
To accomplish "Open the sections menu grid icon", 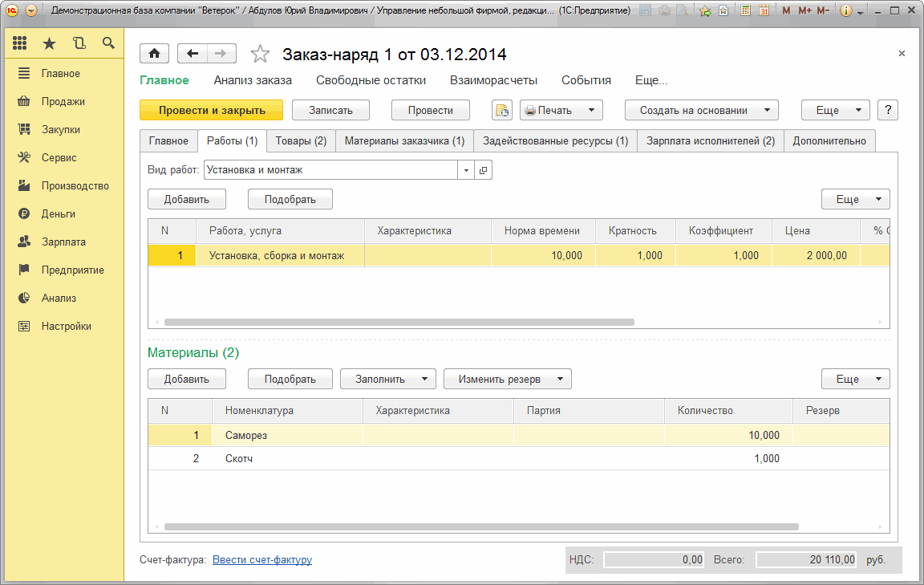I will (x=20, y=43).
